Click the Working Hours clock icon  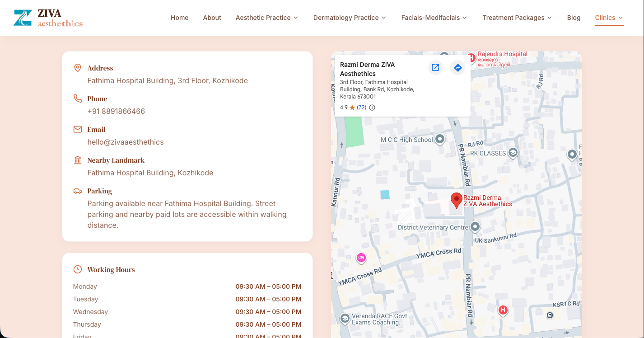tap(78, 269)
